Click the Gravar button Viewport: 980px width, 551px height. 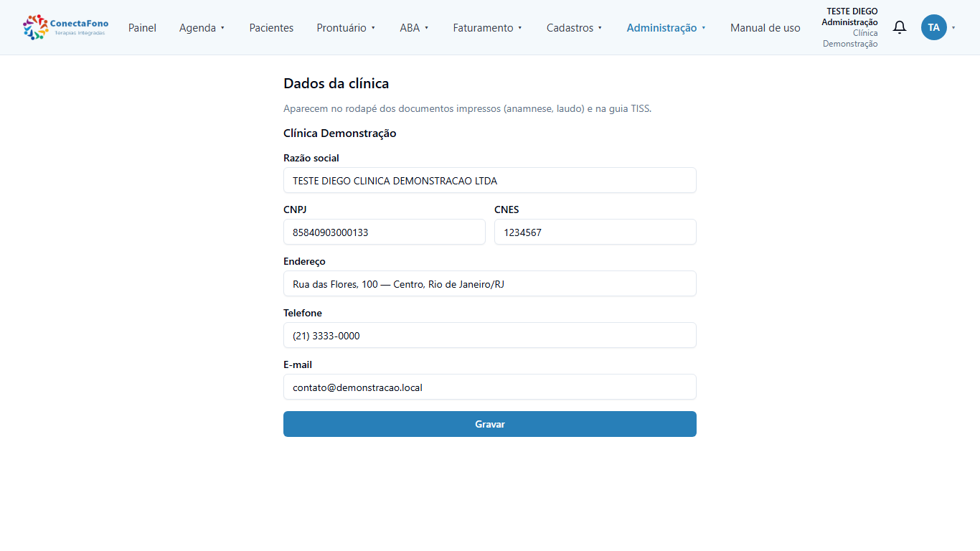pos(490,424)
